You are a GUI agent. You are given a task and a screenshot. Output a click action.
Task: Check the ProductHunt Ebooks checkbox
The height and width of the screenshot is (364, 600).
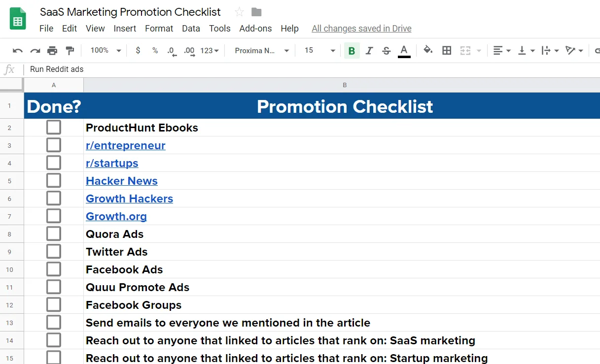(x=54, y=128)
